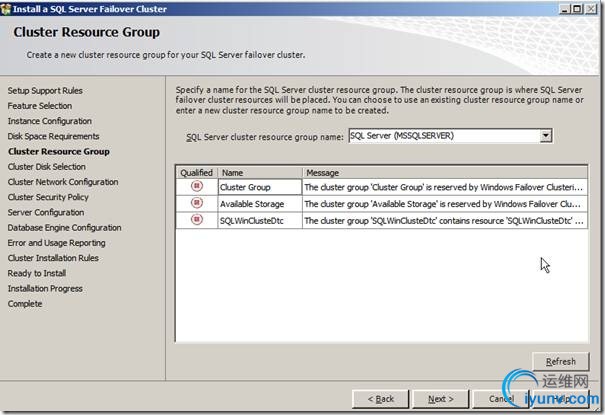This screenshot has height=415, width=605.
Task: Open the cluster resource group name dropdown arrow
Action: [x=546, y=136]
